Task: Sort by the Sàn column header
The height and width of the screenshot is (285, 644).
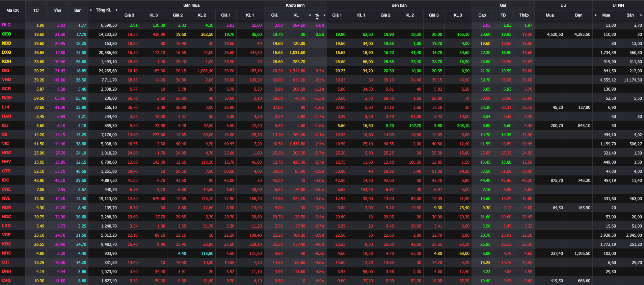Action: [x=78, y=10]
